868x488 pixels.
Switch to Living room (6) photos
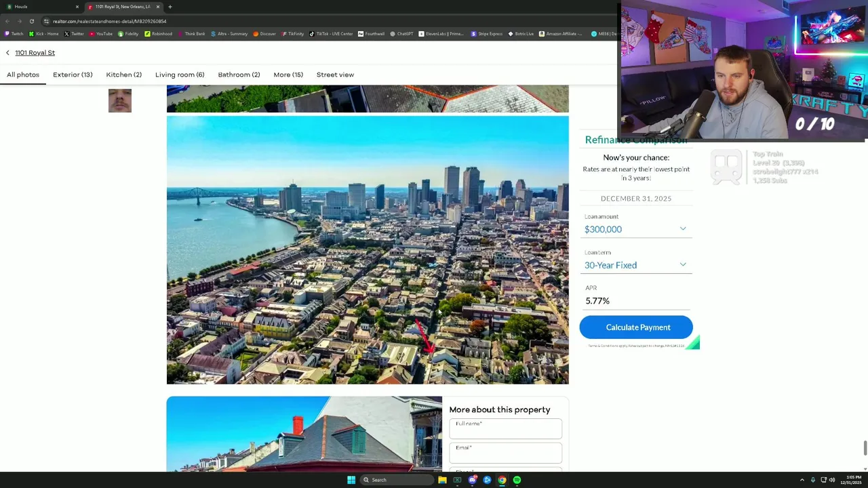click(x=180, y=75)
